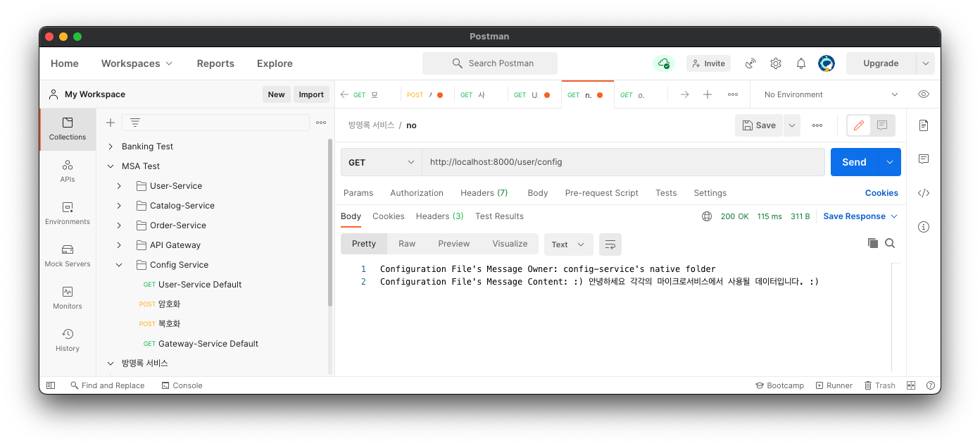
Task: Open the Upgrade dropdown arrow
Action: (925, 63)
